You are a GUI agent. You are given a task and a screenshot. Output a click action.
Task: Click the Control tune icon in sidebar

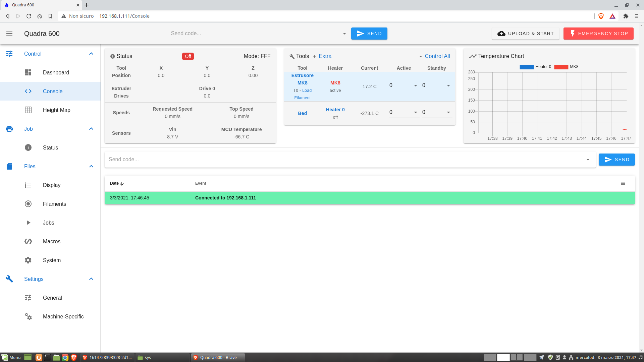coord(9,54)
